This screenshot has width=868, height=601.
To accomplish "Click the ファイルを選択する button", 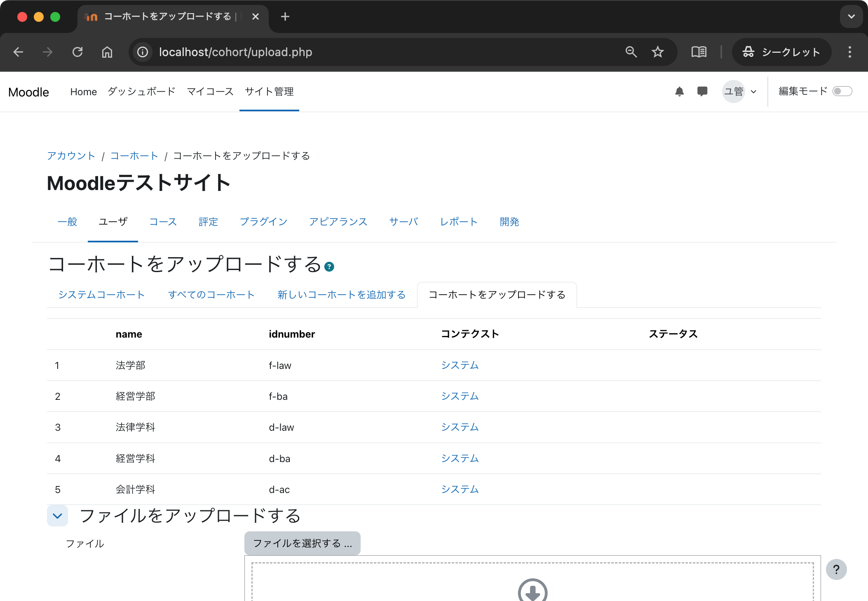I will 302,543.
